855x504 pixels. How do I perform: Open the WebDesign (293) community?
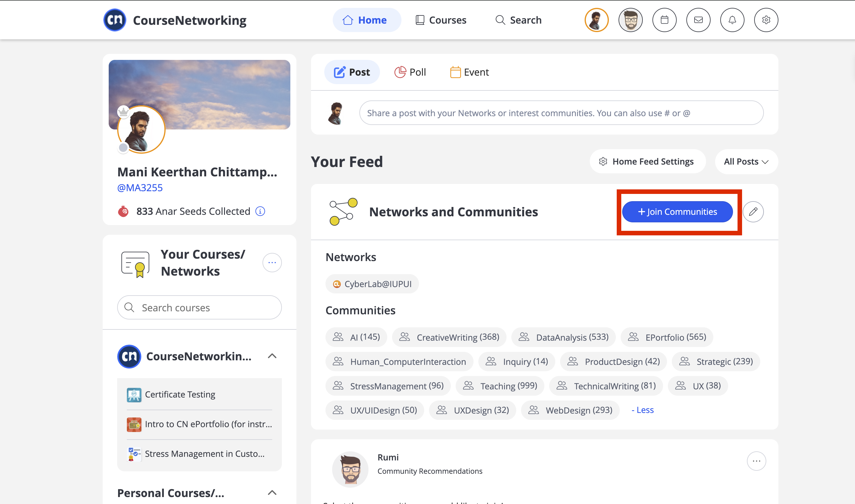[570, 410]
